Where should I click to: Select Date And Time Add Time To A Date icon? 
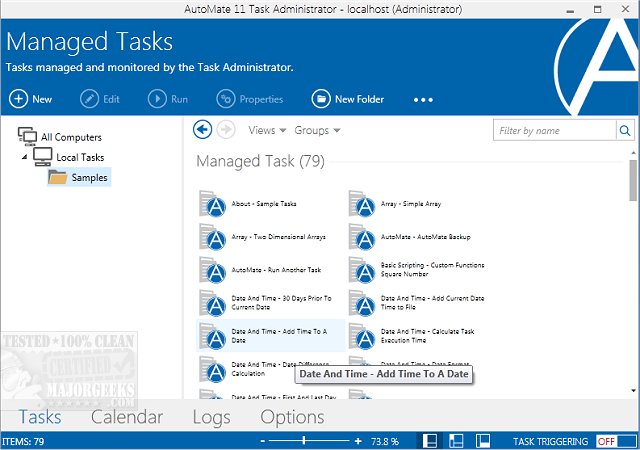[212, 336]
